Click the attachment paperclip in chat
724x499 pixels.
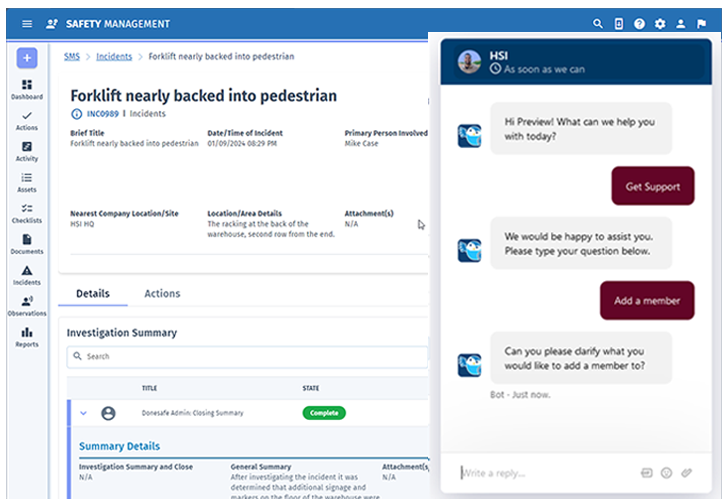pos(686,472)
